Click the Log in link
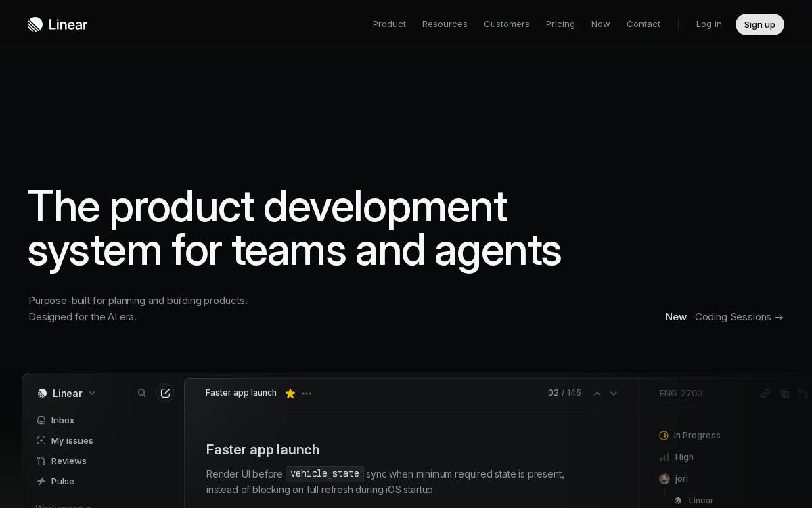 (708, 24)
